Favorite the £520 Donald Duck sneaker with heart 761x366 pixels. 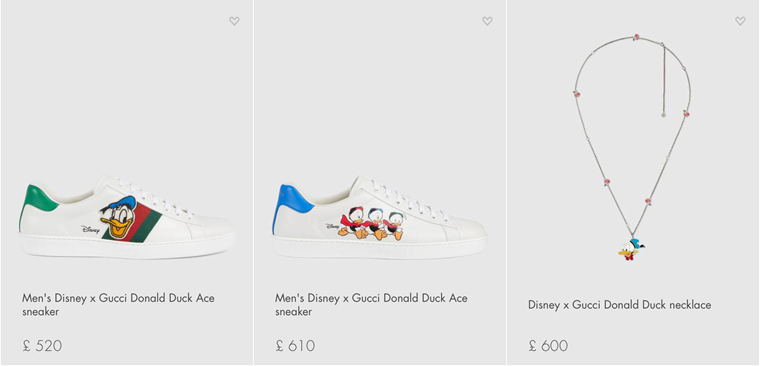(x=234, y=21)
